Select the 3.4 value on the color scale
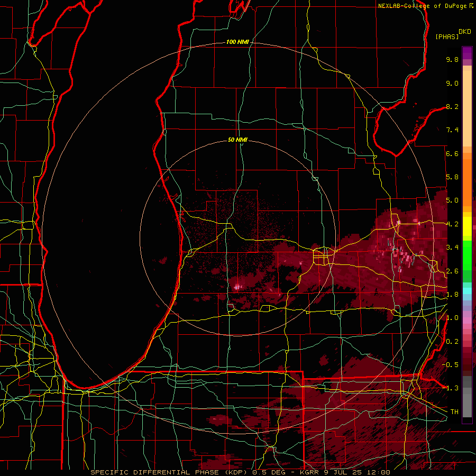 tap(452, 248)
